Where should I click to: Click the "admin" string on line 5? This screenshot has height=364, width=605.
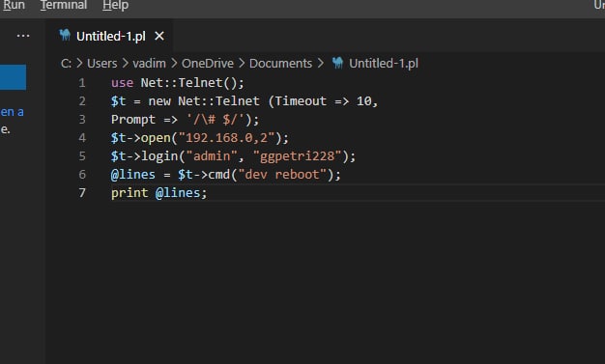point(212,156)
